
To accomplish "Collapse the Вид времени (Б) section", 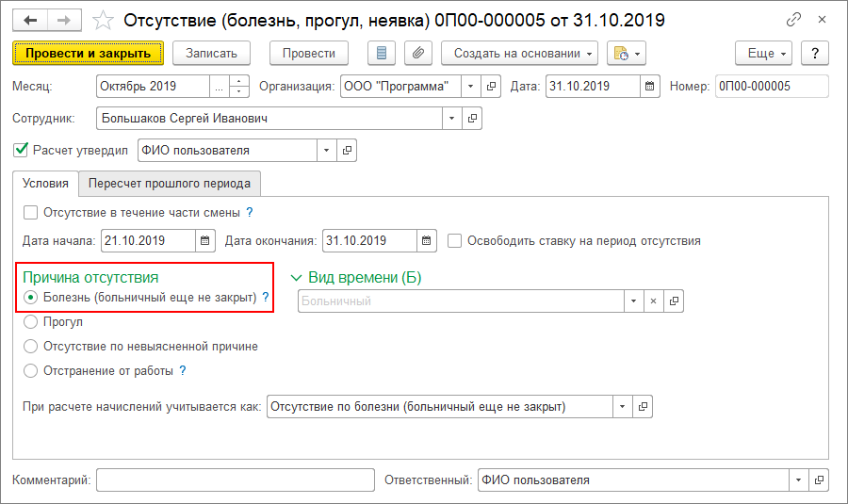I will 297,278.
